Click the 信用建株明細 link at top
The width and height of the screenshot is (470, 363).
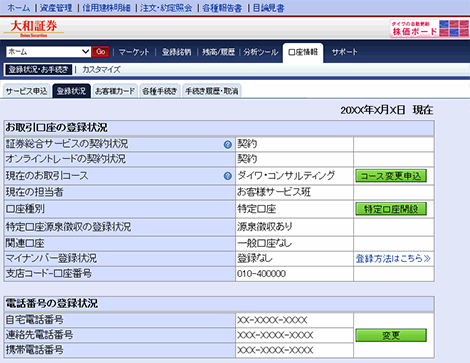coord(106,8)
